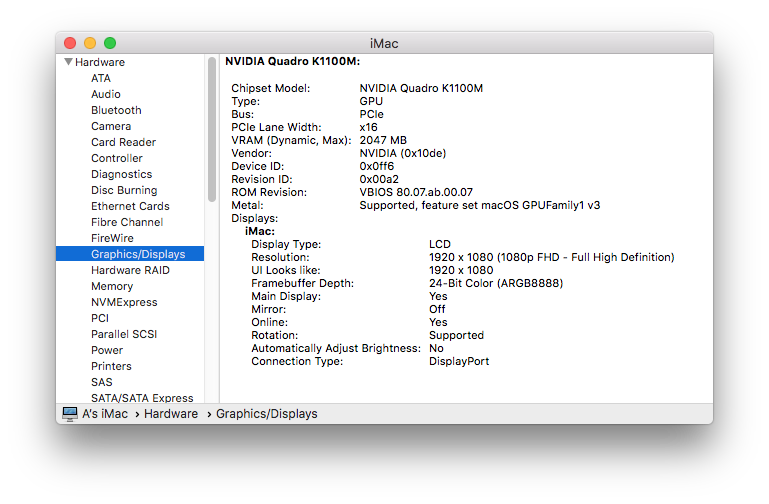Click the Display Type value LCD
This screenshot has height=504, width=769.
pos(440,244)
